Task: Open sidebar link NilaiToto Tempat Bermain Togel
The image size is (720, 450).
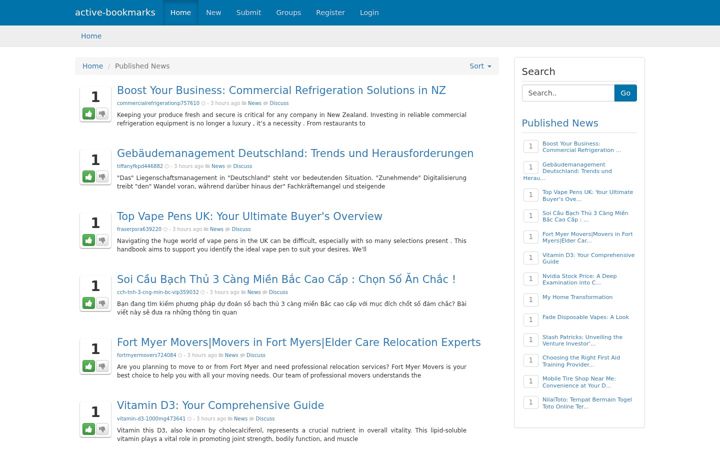Action: tap(587, 403)
